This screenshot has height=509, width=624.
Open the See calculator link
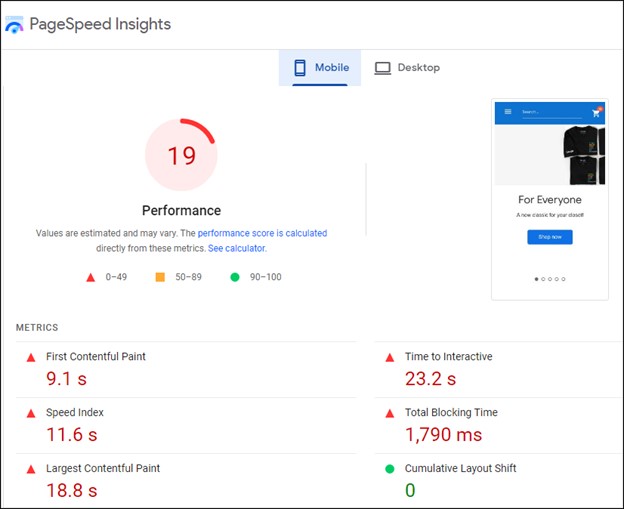[237, 248]
